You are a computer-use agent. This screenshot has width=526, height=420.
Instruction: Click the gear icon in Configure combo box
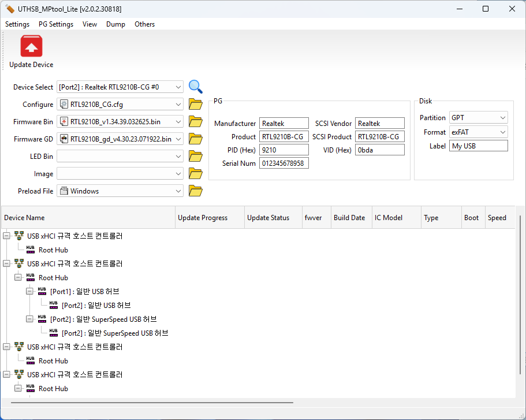point(64,105)
